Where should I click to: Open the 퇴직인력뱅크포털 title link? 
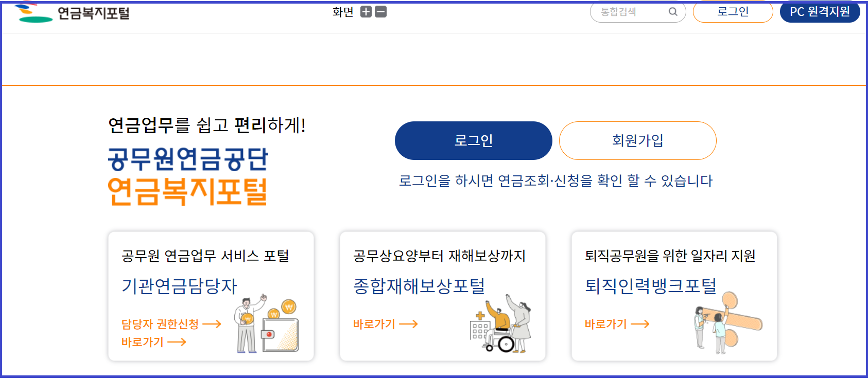click(651, 286)
